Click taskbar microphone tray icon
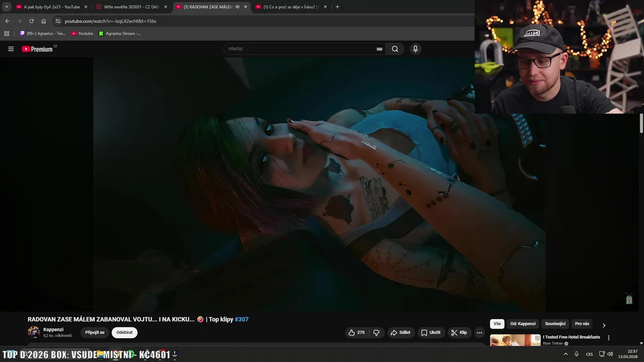Screen dimensions: 644x362 coord(577,354)
